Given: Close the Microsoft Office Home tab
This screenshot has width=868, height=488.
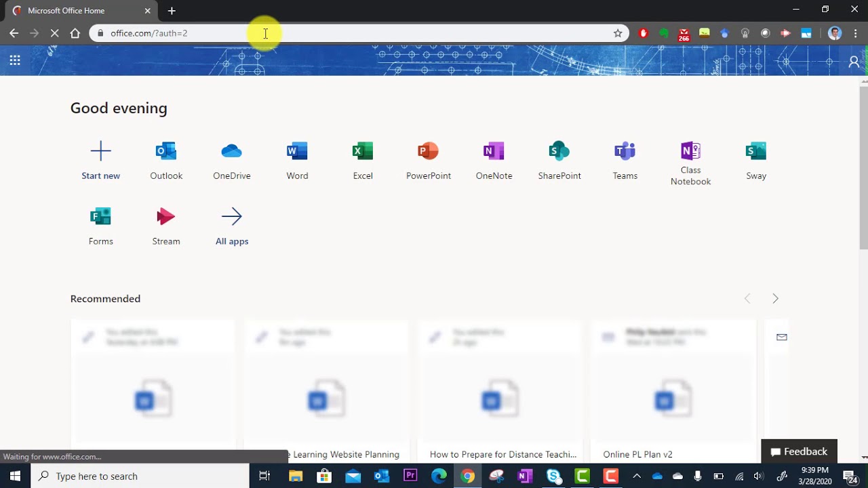Looking at the screenshot, I should click(148, 11).
